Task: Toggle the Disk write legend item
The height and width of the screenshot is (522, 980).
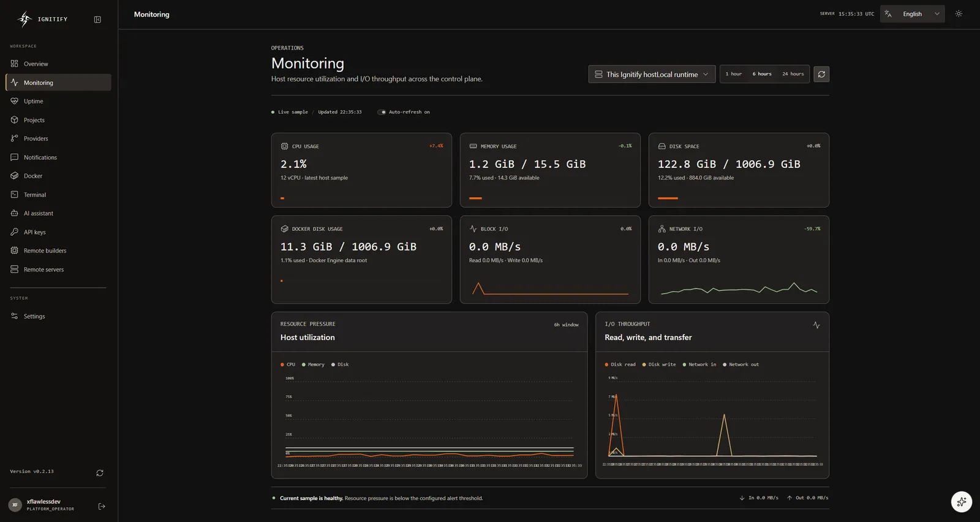Action: [659, 365]
